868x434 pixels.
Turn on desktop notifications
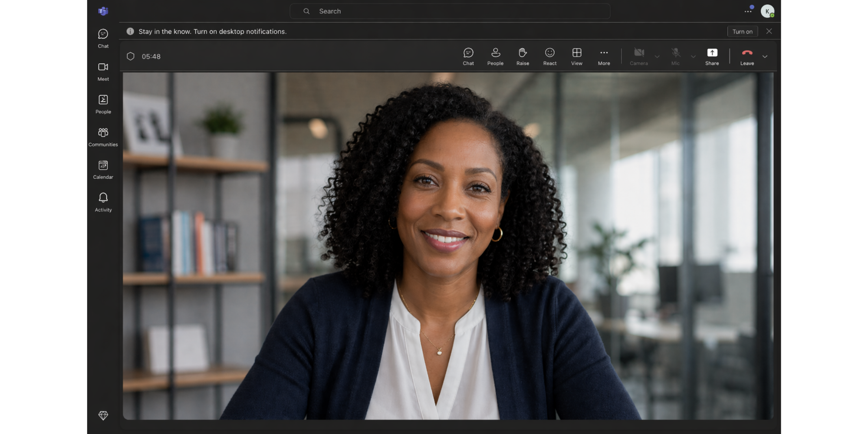click(x=743, y=31)
